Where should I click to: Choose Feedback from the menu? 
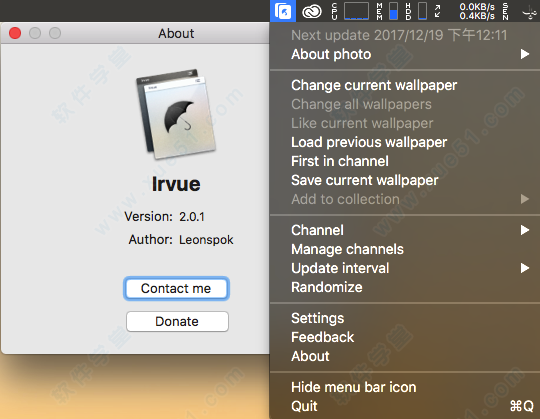click(322, 337)
